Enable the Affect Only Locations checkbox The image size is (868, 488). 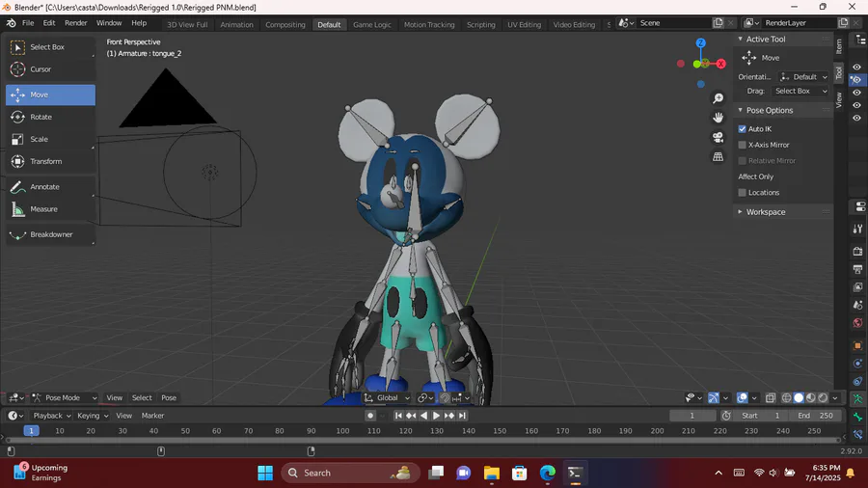click(x=743, y=193)
